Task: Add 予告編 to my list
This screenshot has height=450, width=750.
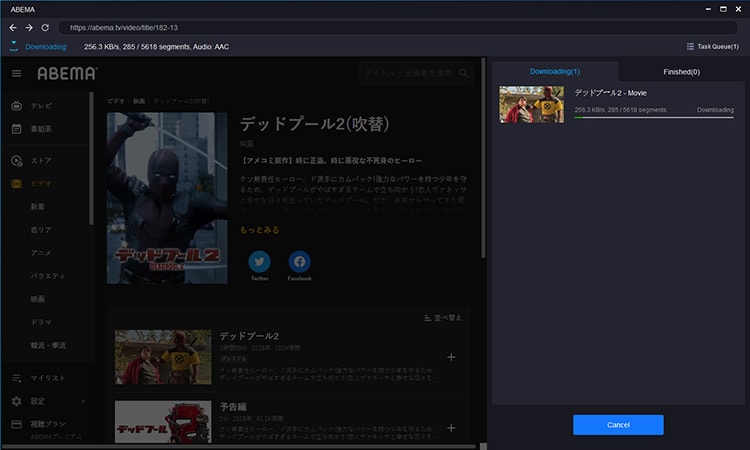Action: pyautogui.click(x=451, y=428)
